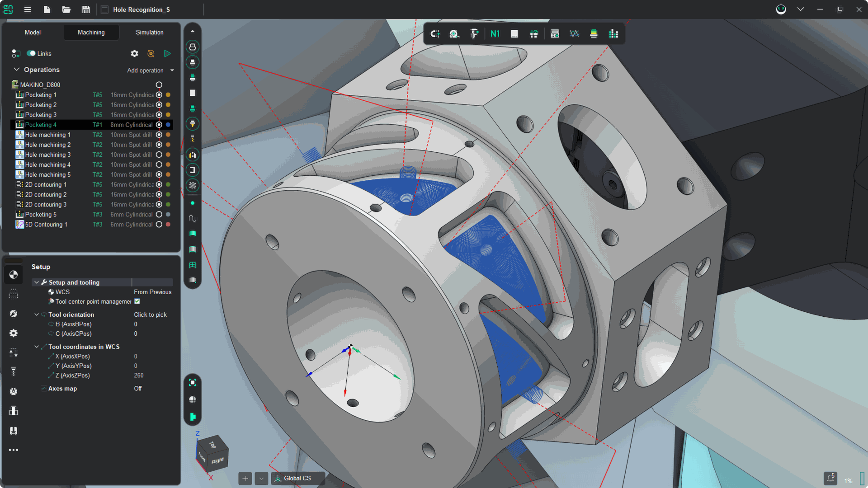Collapse the vertical toolbar with up arrow

[x=193, y=31]
